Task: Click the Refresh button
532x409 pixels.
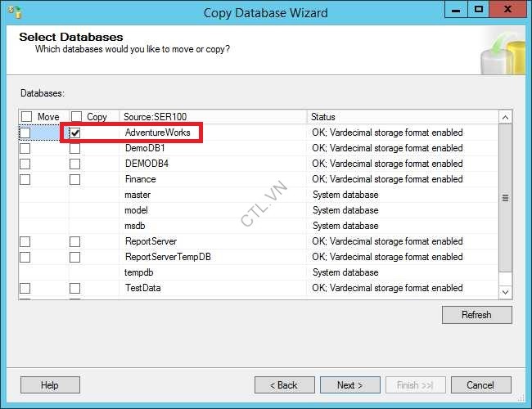Action: (476, 315)
